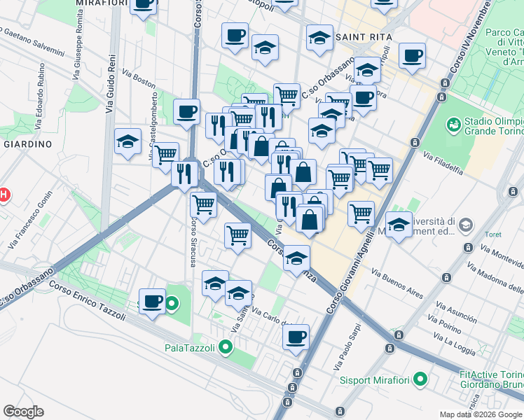Open the red hospital H marker
This screenshot has height=420, width=524.
4,195
